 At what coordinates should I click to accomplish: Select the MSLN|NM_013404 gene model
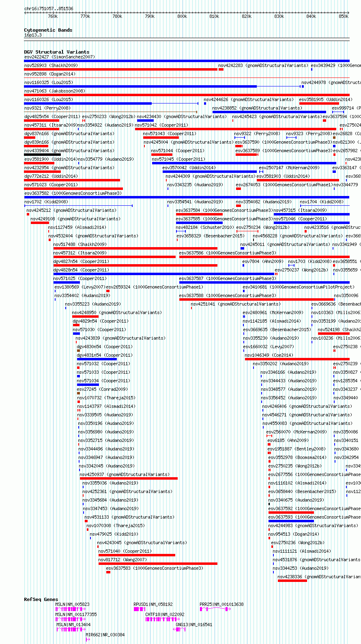[x=71, y=629]
